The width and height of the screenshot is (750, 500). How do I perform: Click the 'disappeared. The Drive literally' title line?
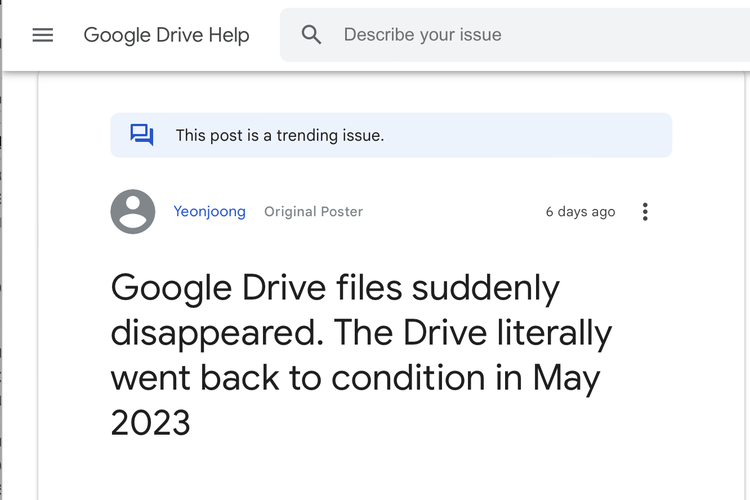361,333
